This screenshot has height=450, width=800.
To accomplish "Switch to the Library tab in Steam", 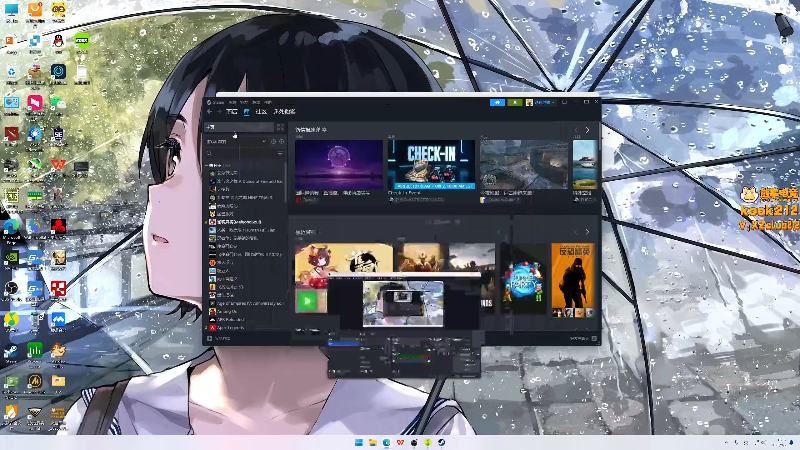I will 246,111.
